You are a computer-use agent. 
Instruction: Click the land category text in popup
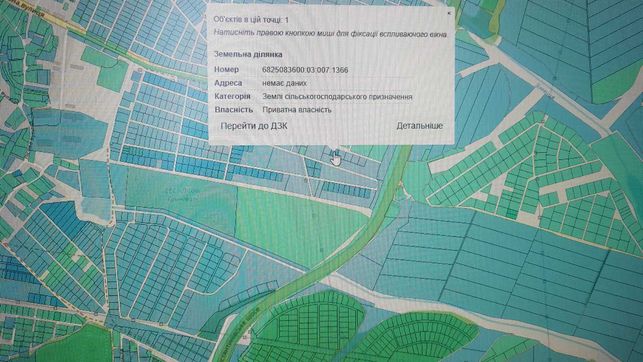(337, 97)
